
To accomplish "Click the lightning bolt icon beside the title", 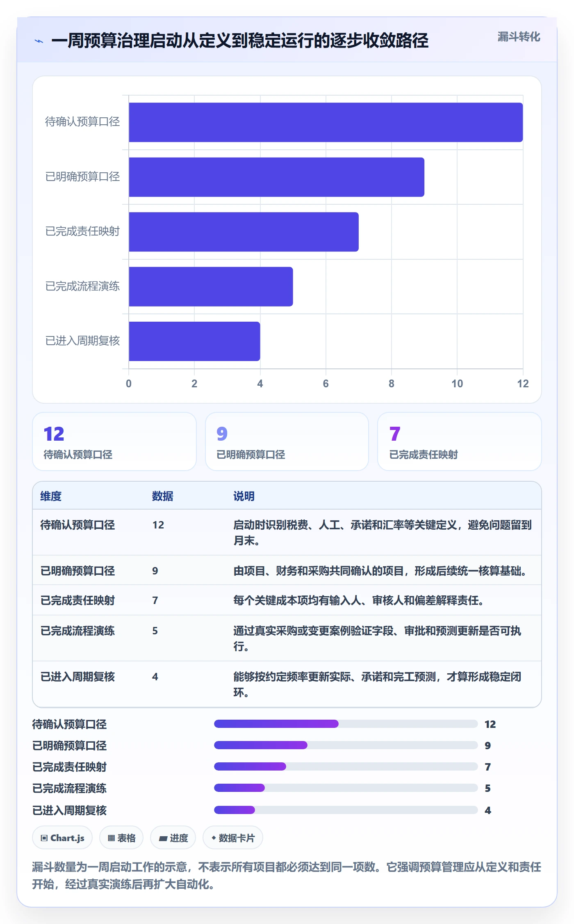I will coord(39,41).
